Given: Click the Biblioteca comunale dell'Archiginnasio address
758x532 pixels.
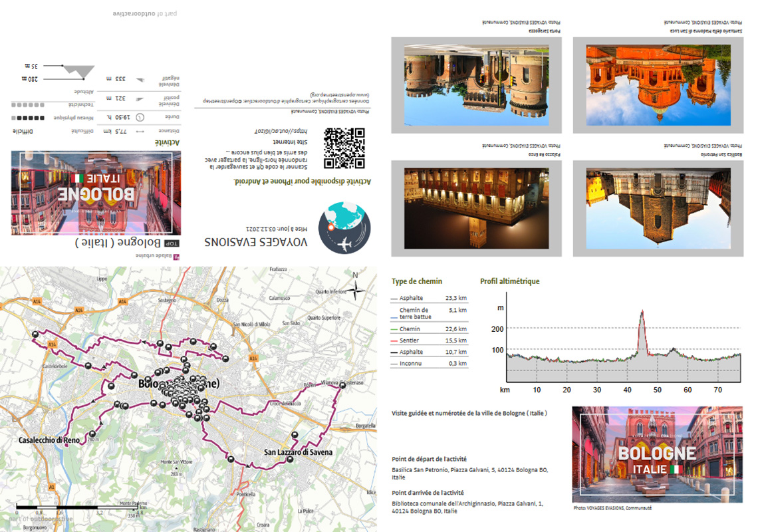Looking at the screenshot, I should pyautogui.click(x=467, y=507).
